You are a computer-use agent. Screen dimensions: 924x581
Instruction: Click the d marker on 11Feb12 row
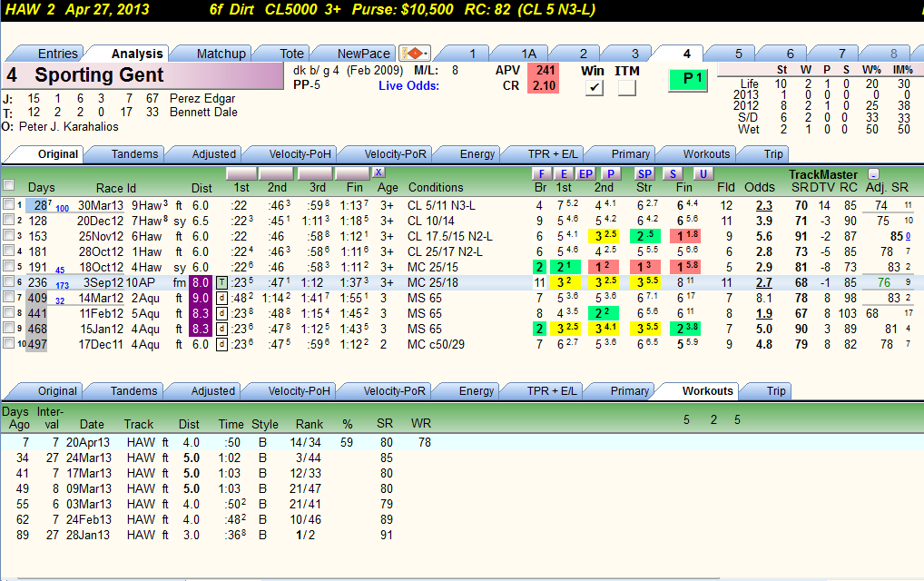[x=221, y=313]
